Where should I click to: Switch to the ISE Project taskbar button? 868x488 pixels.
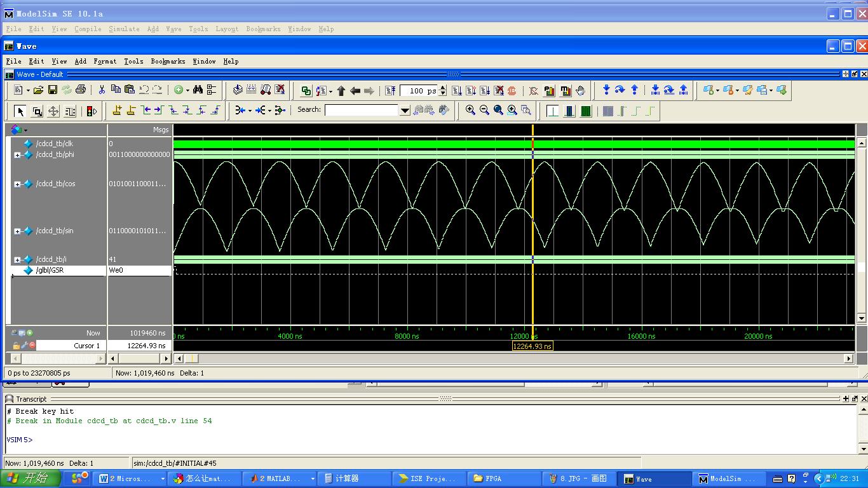click(429, 478)
